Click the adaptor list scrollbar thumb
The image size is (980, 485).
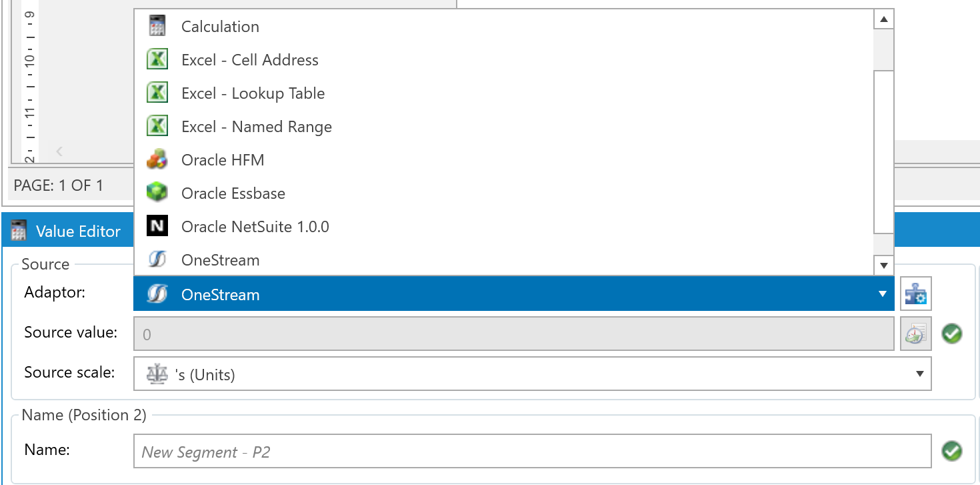(884, 151)
